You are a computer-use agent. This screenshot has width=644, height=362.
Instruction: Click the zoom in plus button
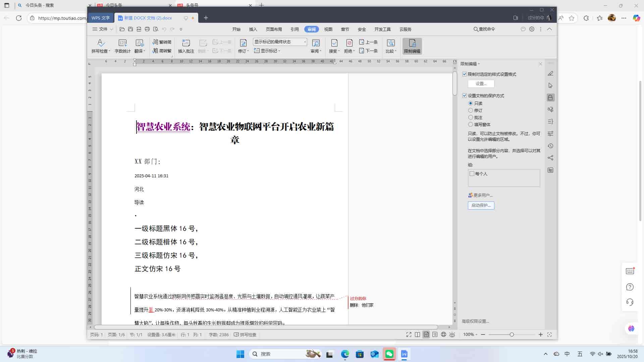point(541,335)
